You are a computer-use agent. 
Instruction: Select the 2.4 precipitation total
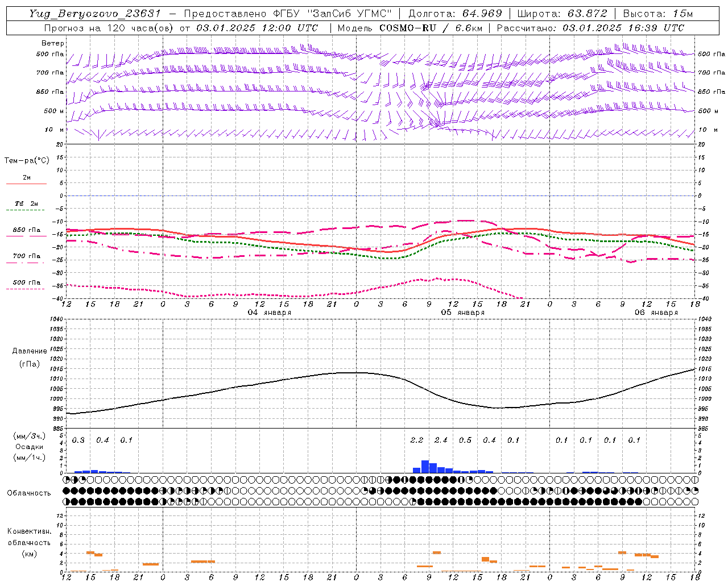pos(441,440)
